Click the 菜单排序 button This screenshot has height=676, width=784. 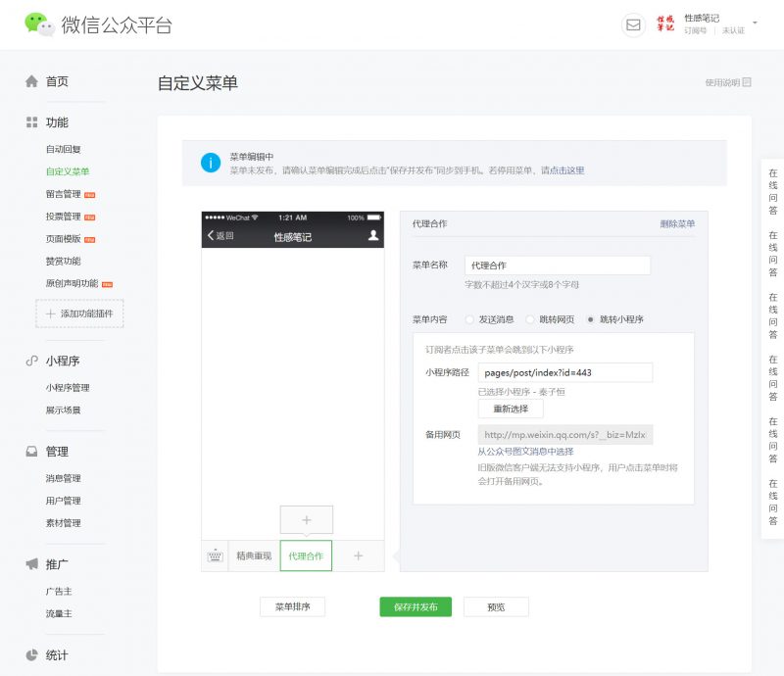tap(292, 607)
